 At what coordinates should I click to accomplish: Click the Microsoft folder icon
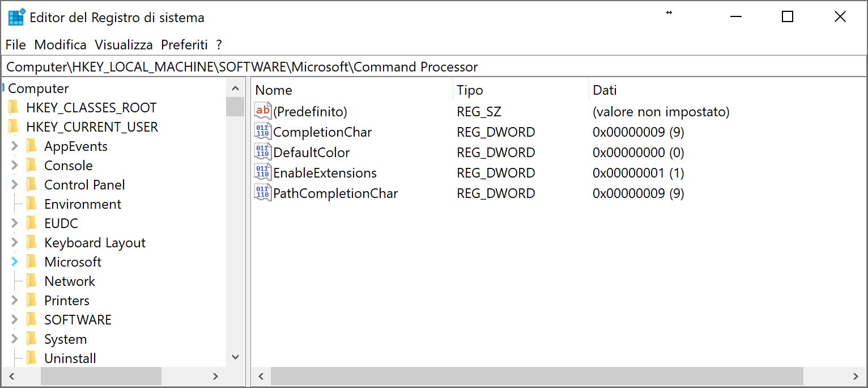point(32,262)
